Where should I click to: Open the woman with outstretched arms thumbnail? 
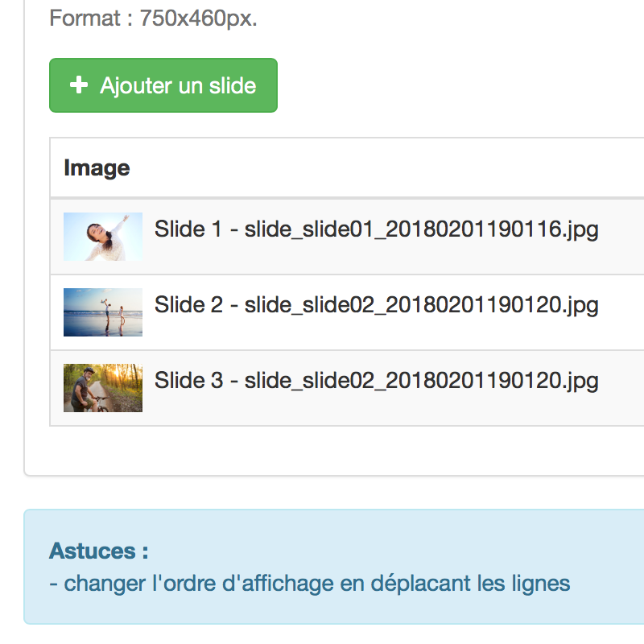click(x=103, y=237)
